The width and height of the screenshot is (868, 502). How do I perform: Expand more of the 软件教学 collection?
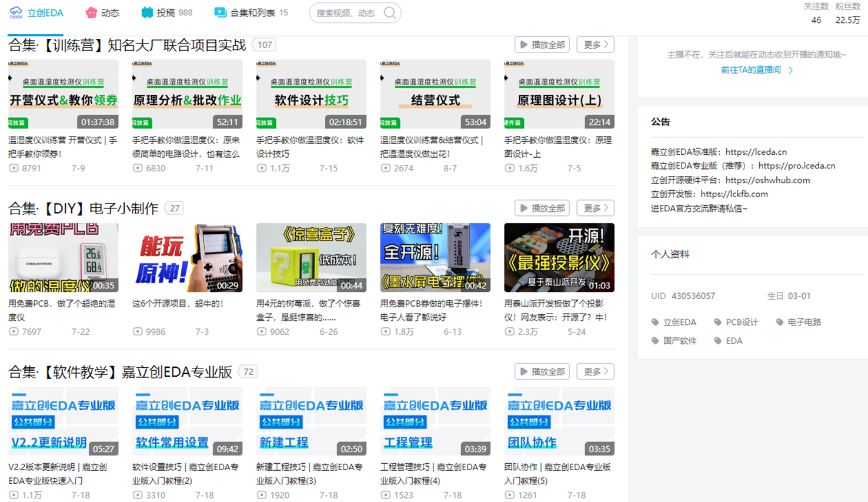pyautogui.click(x=596, y=372)
